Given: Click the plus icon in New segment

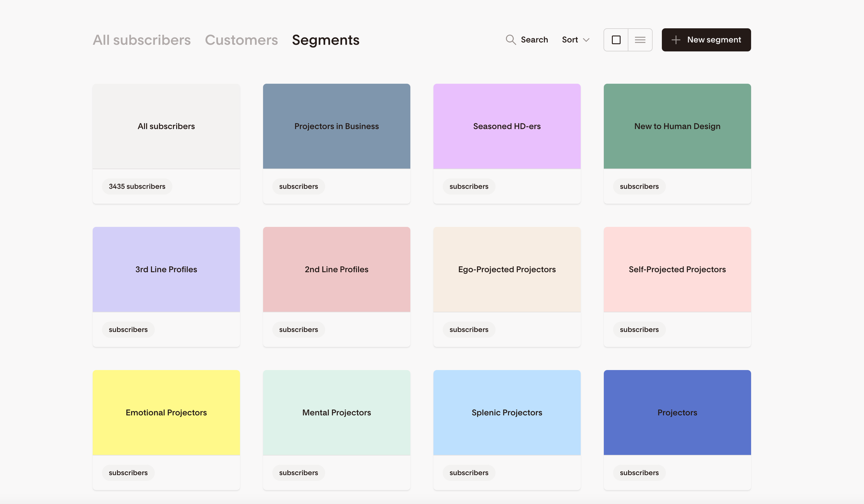Looking at the screenshot, I should (676, 40).
